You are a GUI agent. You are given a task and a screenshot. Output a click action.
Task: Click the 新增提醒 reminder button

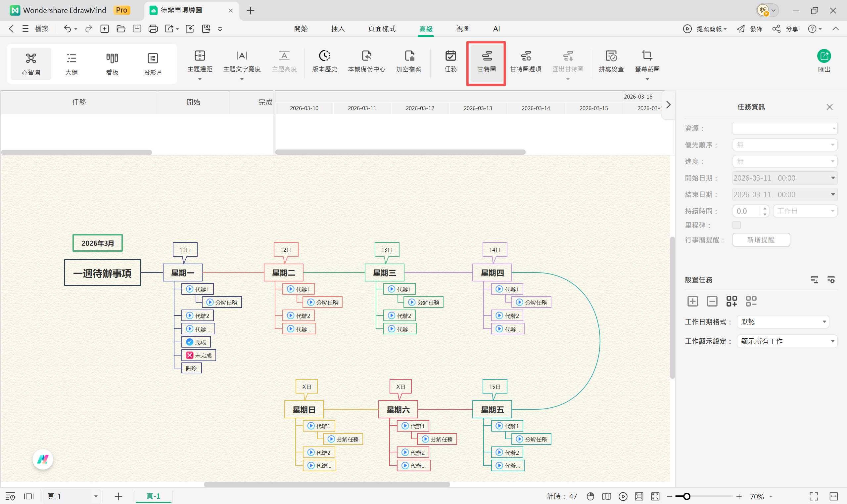pos(761,240)
